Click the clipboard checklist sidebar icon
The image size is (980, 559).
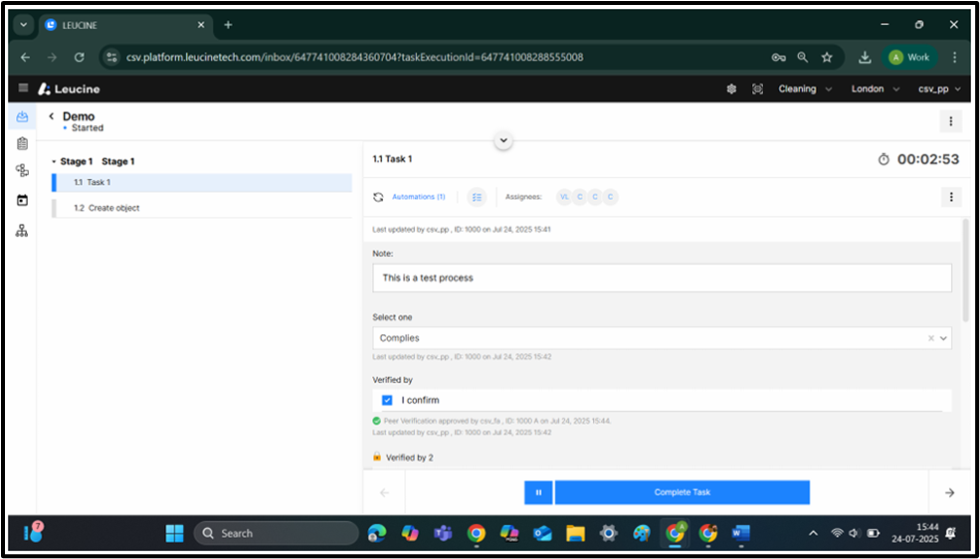(x=22, y=144)
